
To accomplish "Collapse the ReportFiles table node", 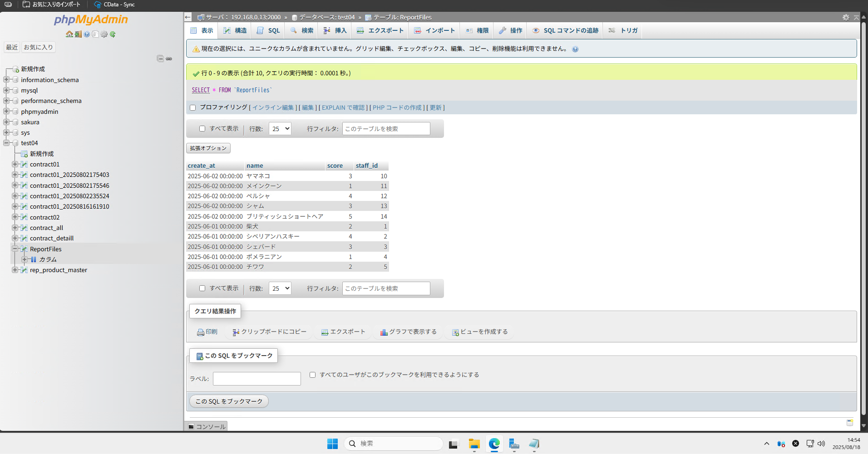I will 15,249.
